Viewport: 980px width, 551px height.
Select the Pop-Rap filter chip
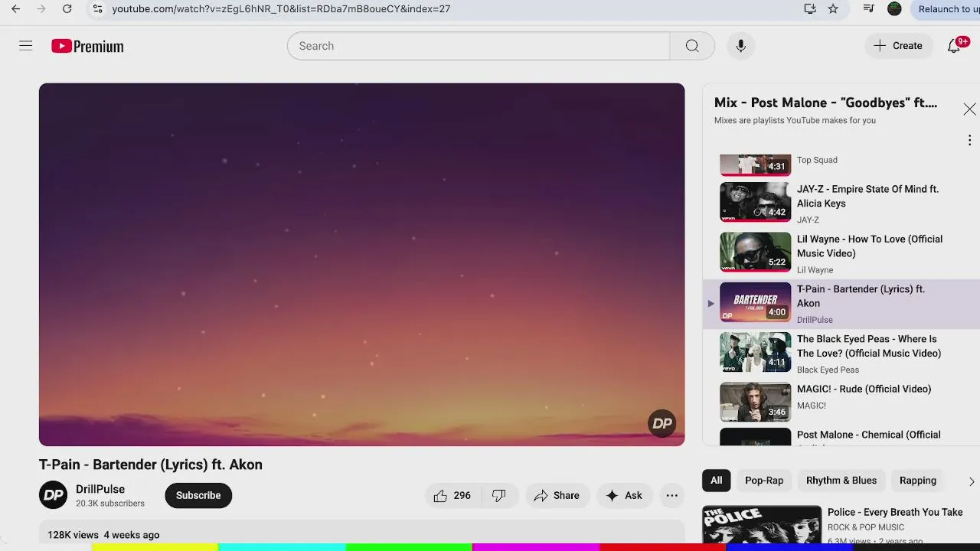(764, 481)
